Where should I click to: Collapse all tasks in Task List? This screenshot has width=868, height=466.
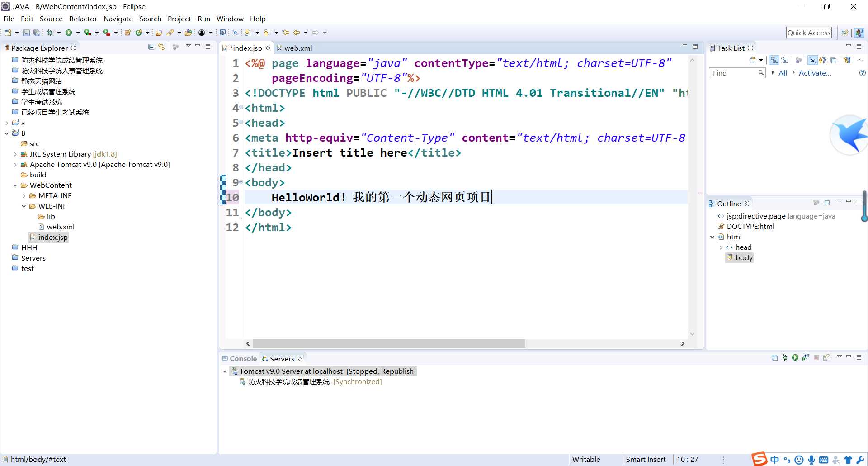pos(834,60)
